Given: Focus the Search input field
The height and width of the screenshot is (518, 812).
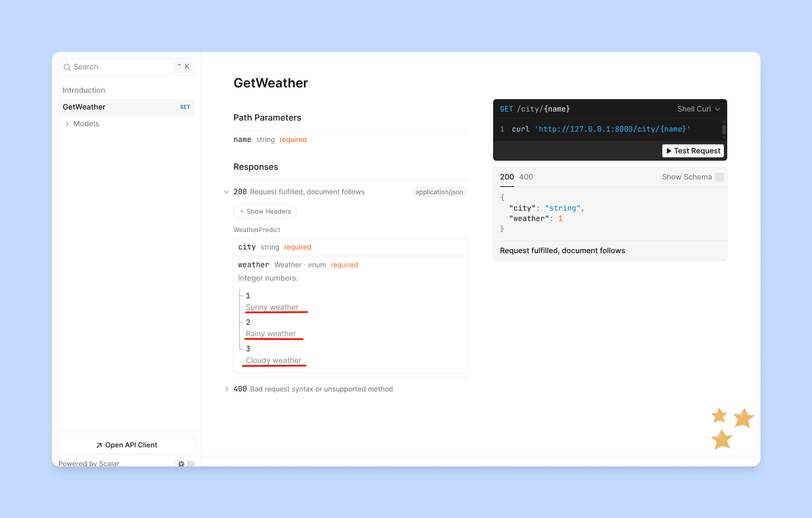Looking at the screenshot, I should pyautogui.click(x=121, y=67).
